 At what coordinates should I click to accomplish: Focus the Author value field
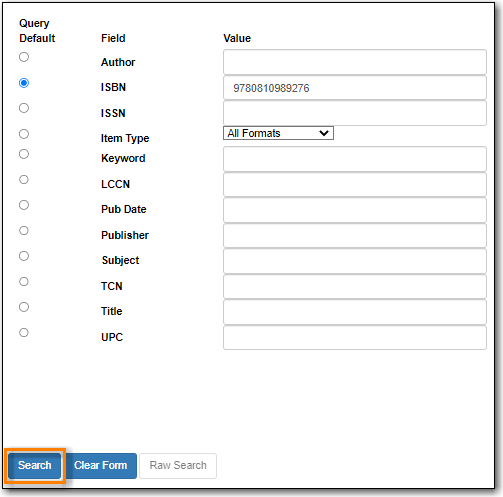[355, 62]
